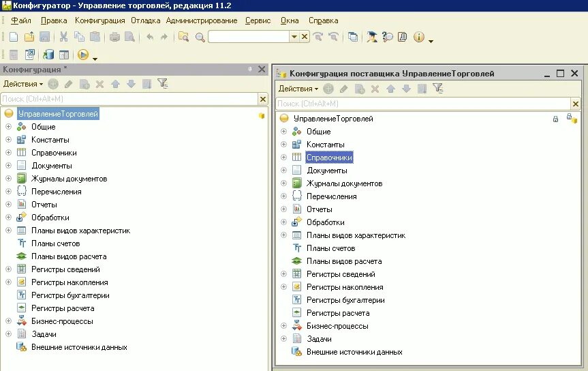This screenshot has width=588, height=371.
Task: Expand Справочники in left Конфигурация tree
Action: pos(8,153)
